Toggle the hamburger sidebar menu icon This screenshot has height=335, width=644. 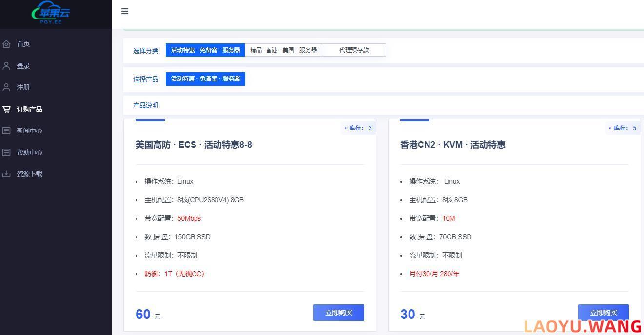click(x=125, y=11)
